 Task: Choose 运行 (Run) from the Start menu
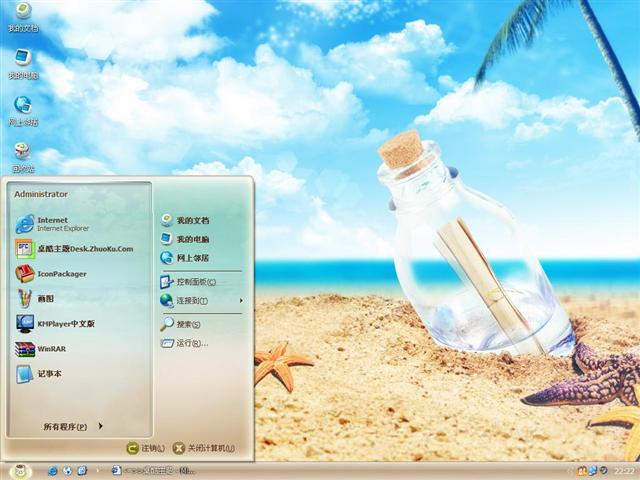click(x=191, y=343)
